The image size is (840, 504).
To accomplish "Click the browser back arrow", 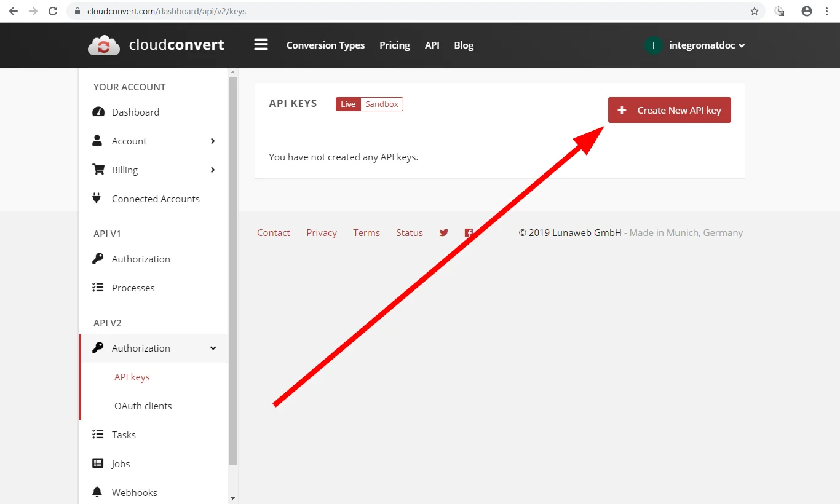I will [14, 11].
